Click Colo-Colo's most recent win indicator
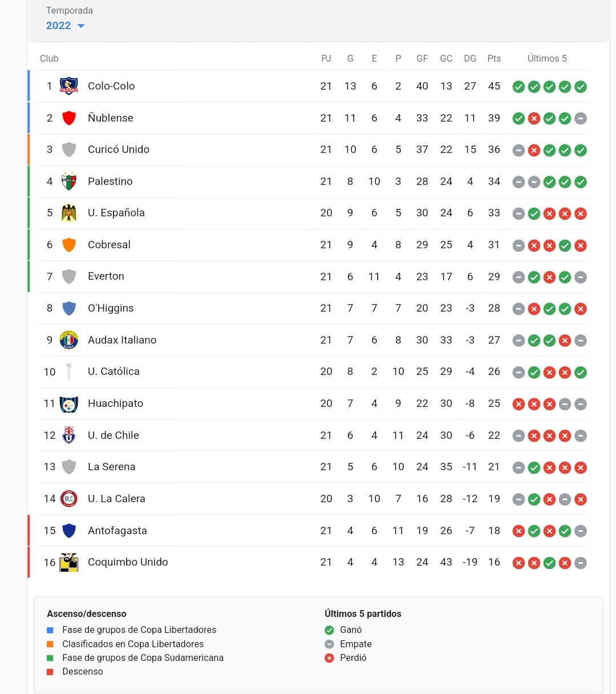Image resolution: width=616 pixels, height=694 pixels. click(x=581, y=87)
